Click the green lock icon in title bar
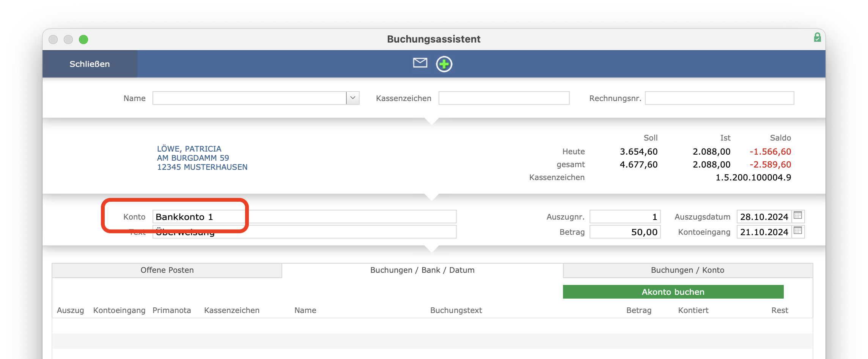 [x=817, y=37]
